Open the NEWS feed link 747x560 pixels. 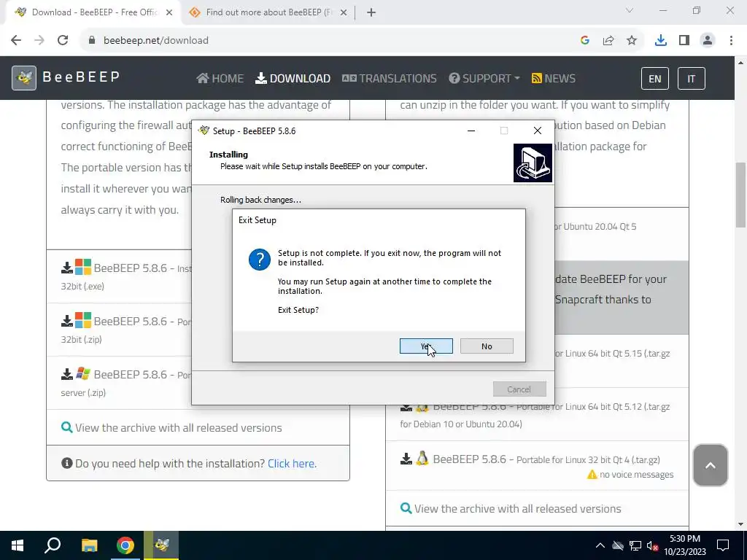[553, 78]
